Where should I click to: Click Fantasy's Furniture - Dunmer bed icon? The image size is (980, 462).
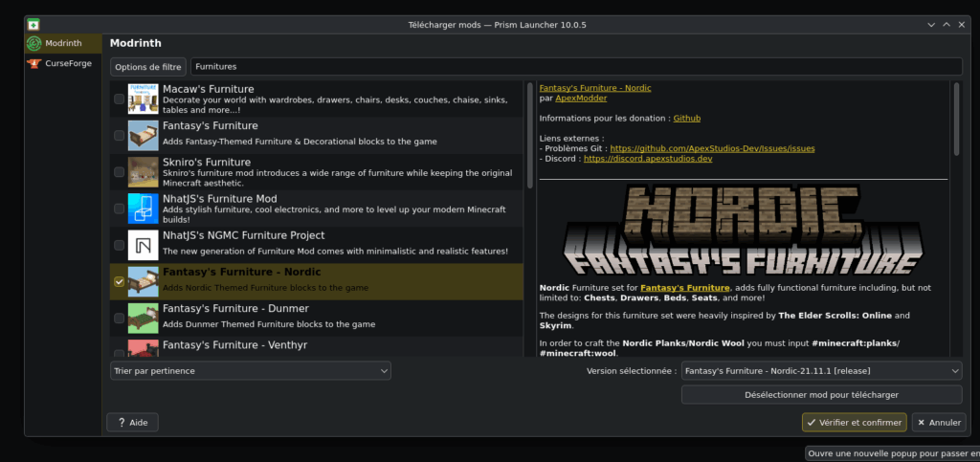pos(143,318)
